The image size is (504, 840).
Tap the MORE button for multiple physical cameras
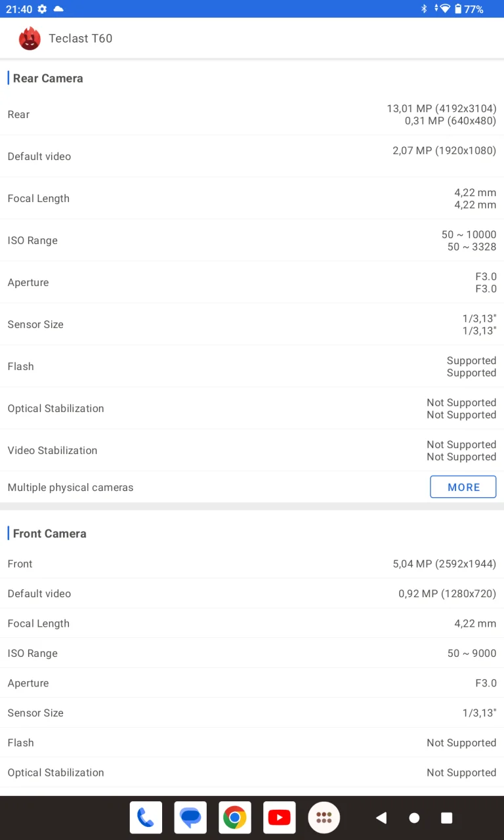(x=463, y=487)
